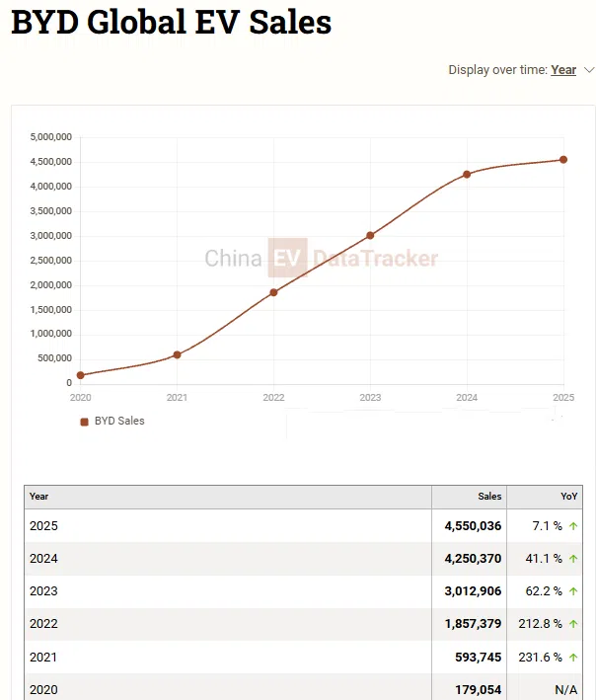
Task: Sort by the Sales column header
Action: click(x=489, y=497)
